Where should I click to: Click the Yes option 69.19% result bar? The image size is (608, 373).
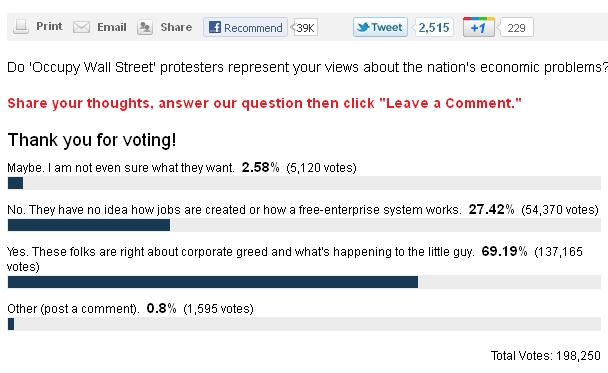[304, 282]
